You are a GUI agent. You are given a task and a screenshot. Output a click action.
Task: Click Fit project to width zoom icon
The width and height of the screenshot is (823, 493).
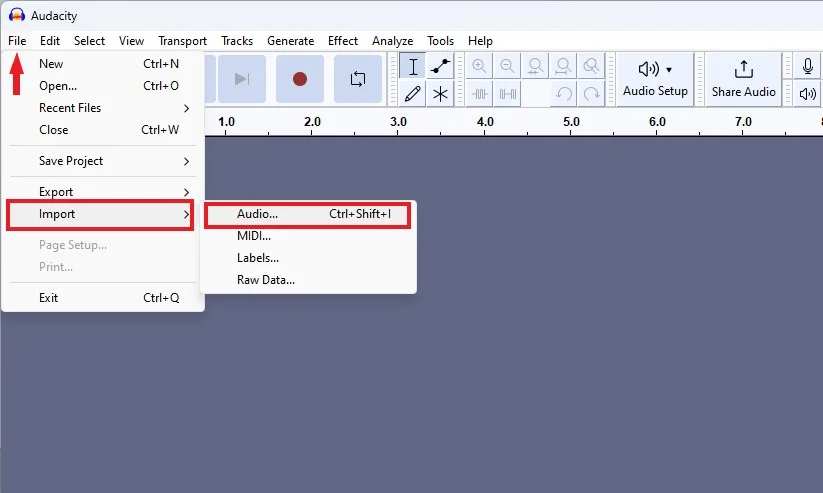(563, 66)
